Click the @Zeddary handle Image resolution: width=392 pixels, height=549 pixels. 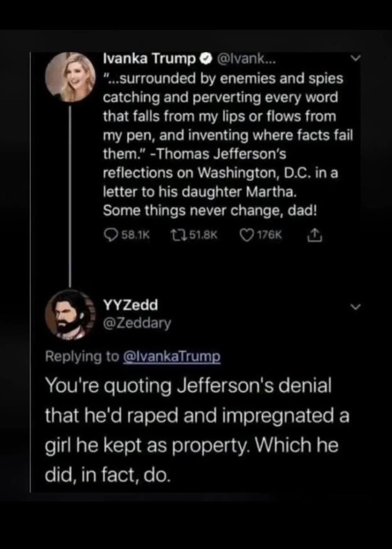[137, 323]
